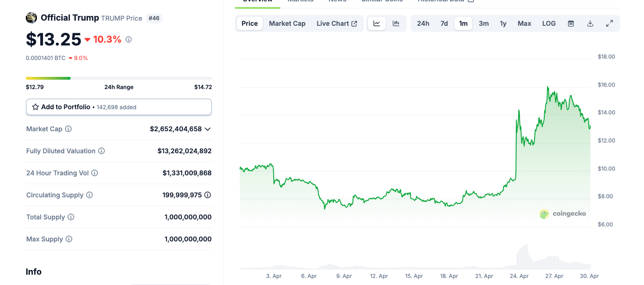This screenshot has width=644, height=285.
Task: Click the info icon beside Market Cap
Action: tap(68, 129)
